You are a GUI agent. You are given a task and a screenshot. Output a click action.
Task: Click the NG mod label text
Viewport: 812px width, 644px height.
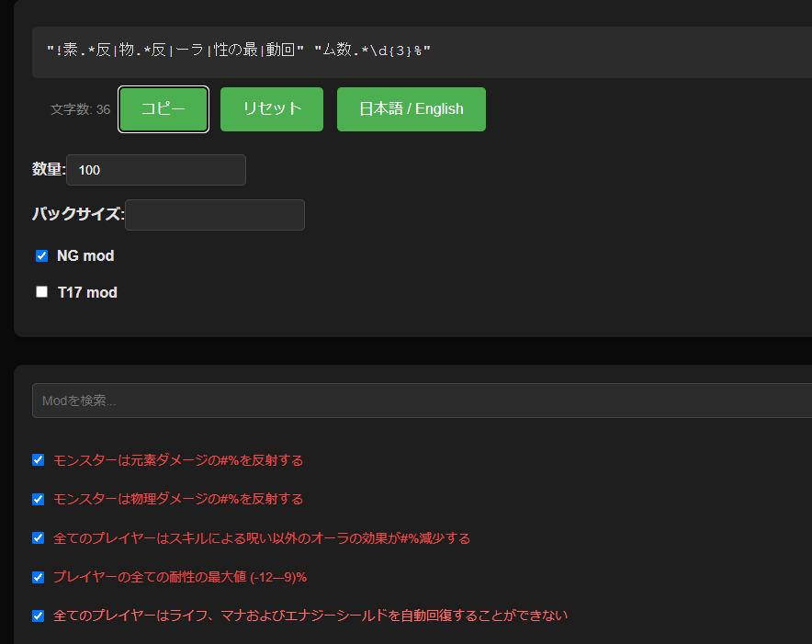coord(85,255)
